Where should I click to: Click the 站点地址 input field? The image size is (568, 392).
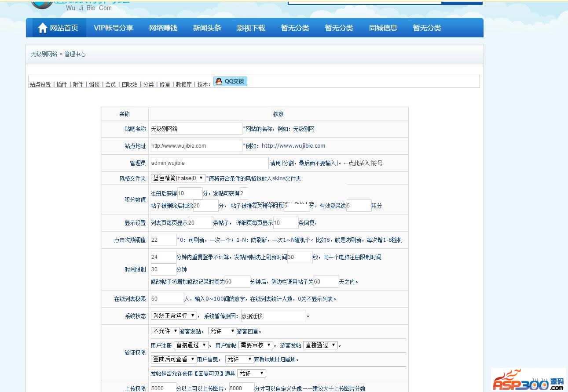click(196, 146)
